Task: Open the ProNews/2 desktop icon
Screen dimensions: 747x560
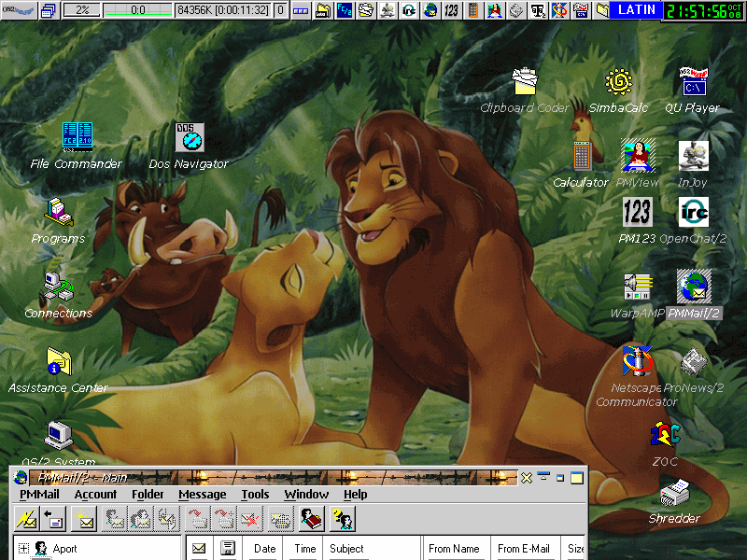Action: coord(693,361)
